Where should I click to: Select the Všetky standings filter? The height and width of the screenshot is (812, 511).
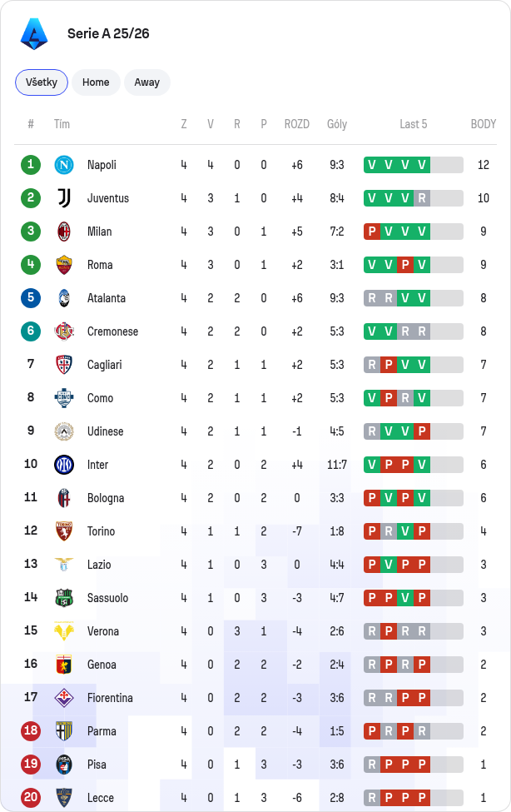(42, 82)
